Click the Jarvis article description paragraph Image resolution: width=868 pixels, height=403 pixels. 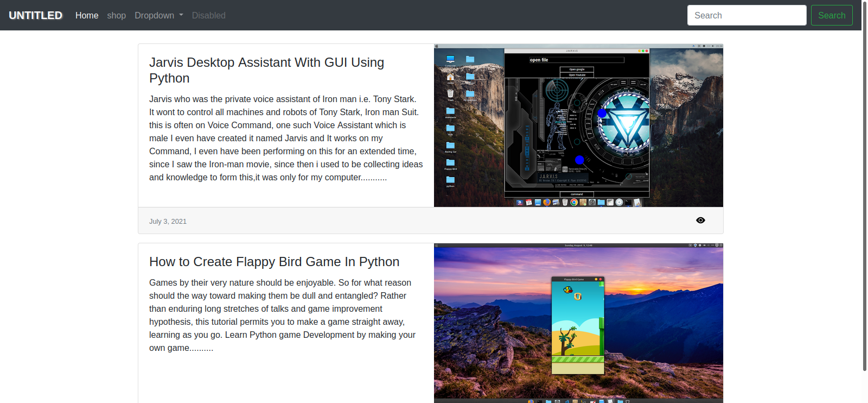point(286,138)
